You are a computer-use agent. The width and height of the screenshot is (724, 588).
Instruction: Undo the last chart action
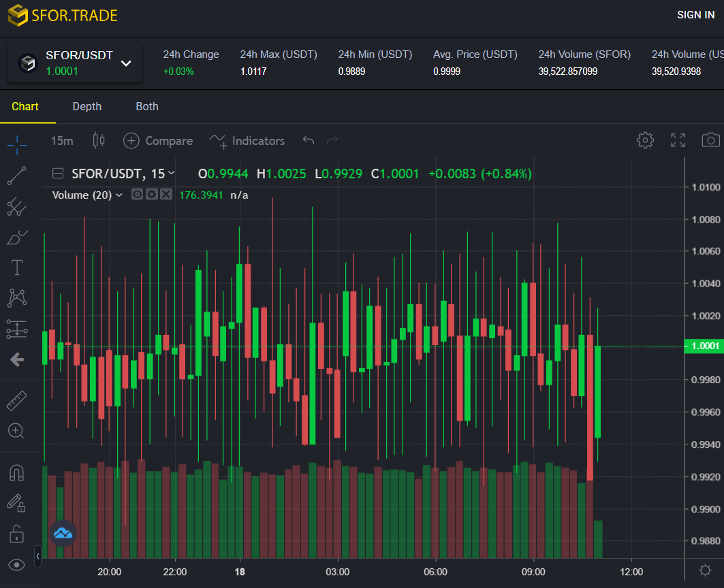pos(309,140)
